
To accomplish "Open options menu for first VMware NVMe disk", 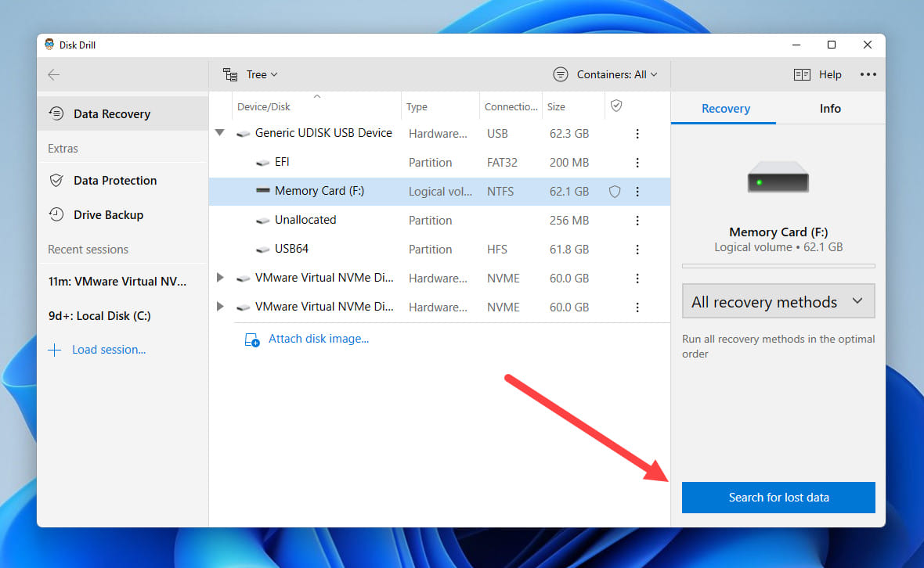I will pyautogui.click(x=637, y=278).
